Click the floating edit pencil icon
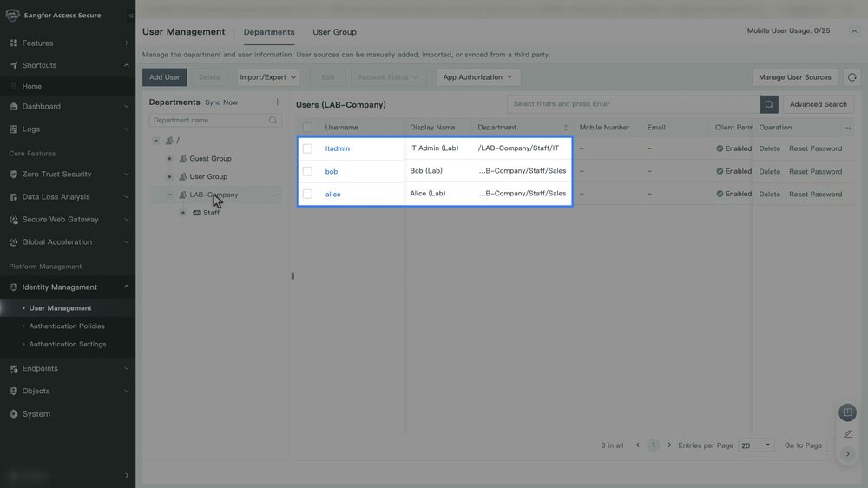The height and width of the screenshot is (488, 868). click(847, 434)
